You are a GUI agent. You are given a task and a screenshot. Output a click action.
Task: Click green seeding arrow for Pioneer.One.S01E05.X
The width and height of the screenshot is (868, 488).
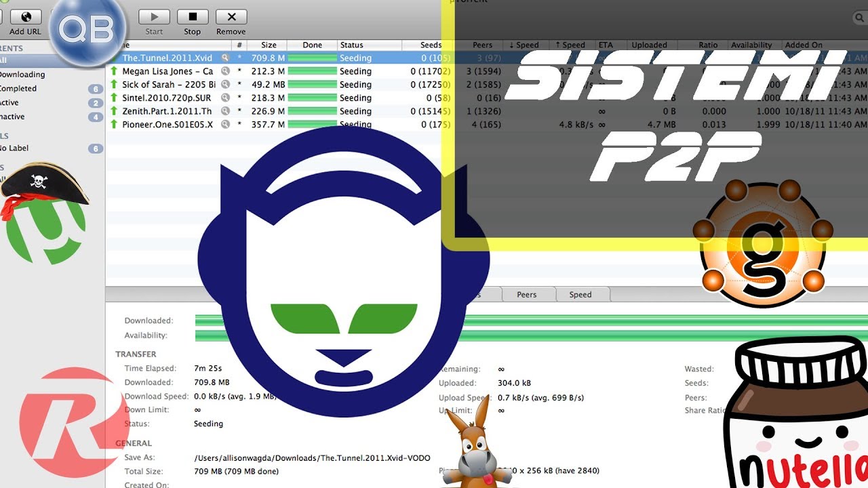[114, 125]
